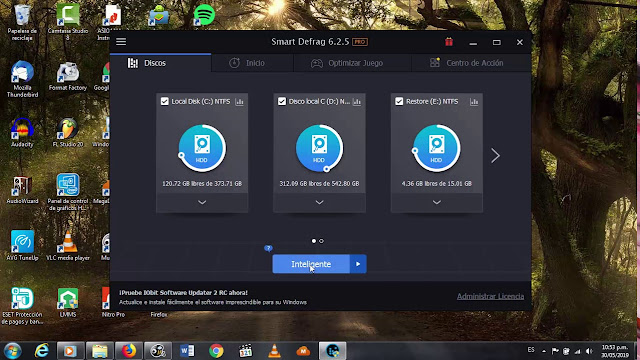This screenshot has height=360, width=640.
Task: Click the HDD drive icon of Local Disk (C:)
Action: 202,148
